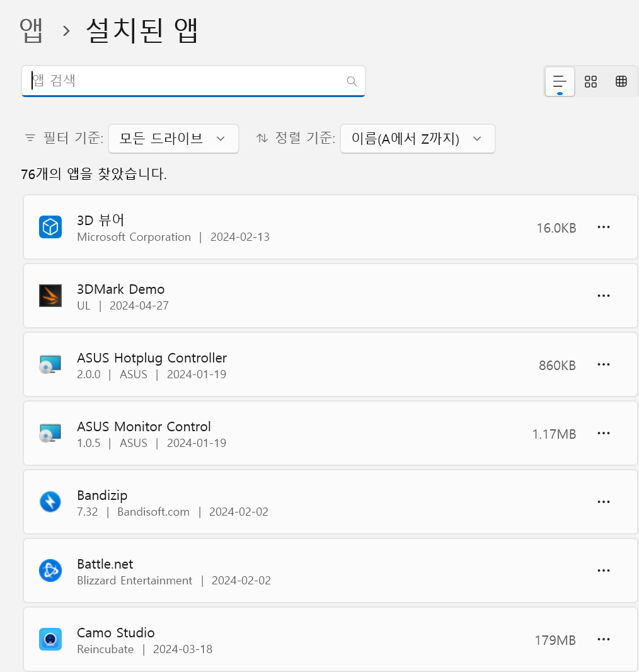Click the 2.0.0 version number
Image resolution: width=639 pixels, height=672 pixels.
[x=89, y=374]
